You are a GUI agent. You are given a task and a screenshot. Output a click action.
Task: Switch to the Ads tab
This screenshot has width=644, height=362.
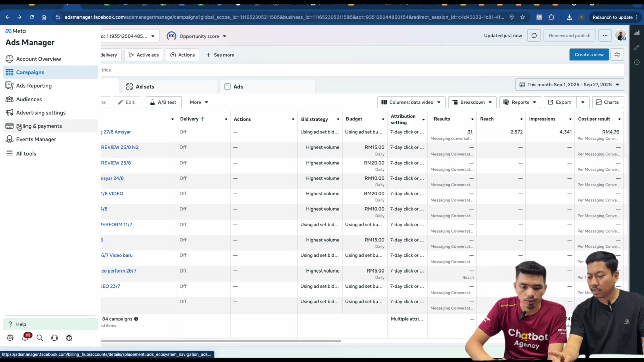point(267,87)
